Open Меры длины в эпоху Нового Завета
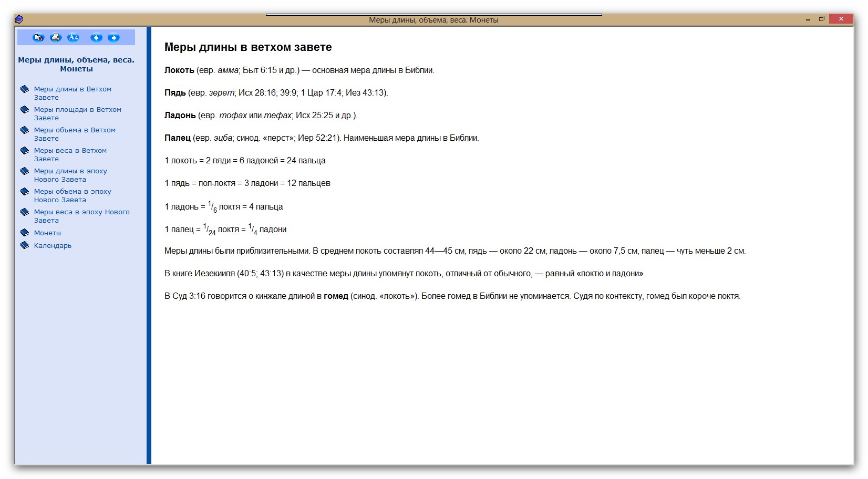 (70, 175)
